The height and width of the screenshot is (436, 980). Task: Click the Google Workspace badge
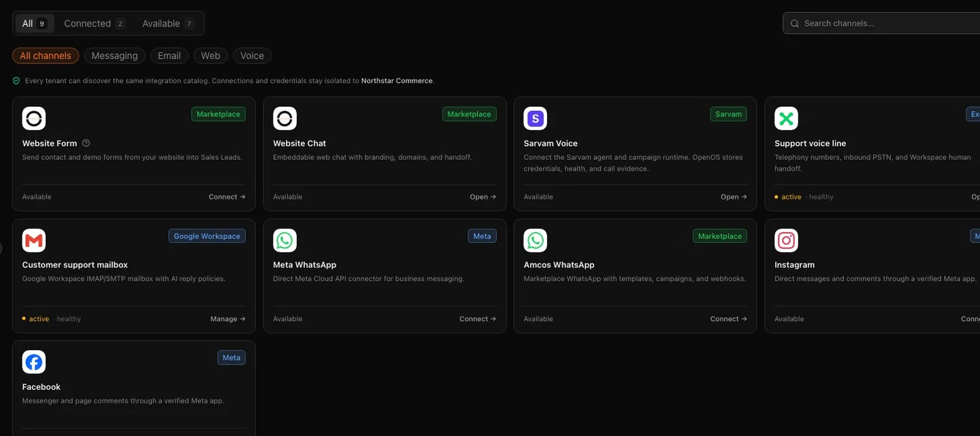[x=207, y=236]
